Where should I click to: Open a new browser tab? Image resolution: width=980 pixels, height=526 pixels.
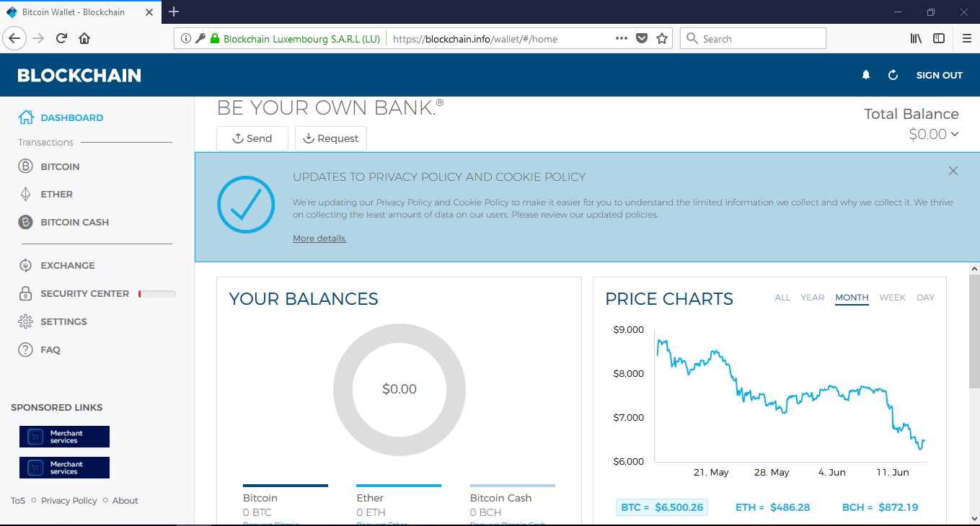pyautogui.click(x=174, y=12)
